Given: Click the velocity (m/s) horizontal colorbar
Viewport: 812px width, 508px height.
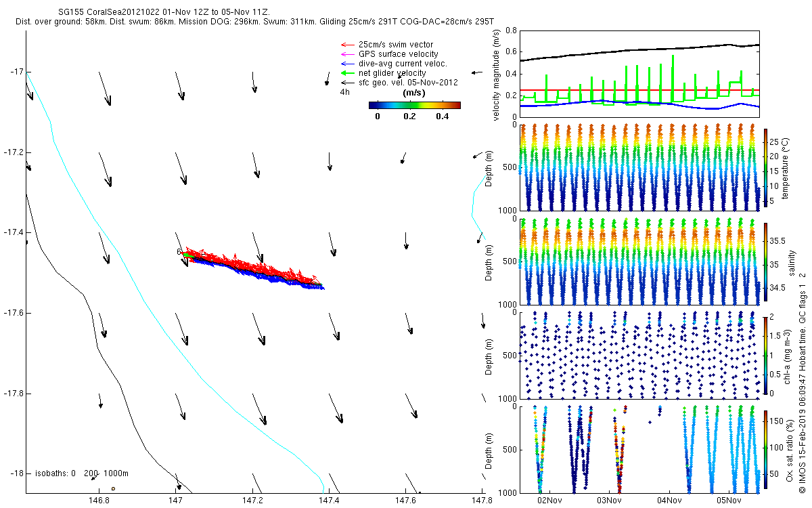Looking at the screenshot, I should 414,105.
